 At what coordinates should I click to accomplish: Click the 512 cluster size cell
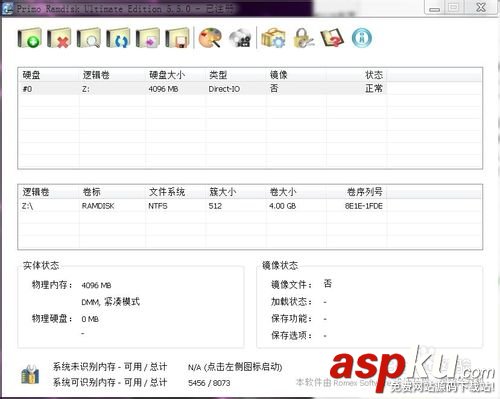pyautogui.click(x=215, y=206)
